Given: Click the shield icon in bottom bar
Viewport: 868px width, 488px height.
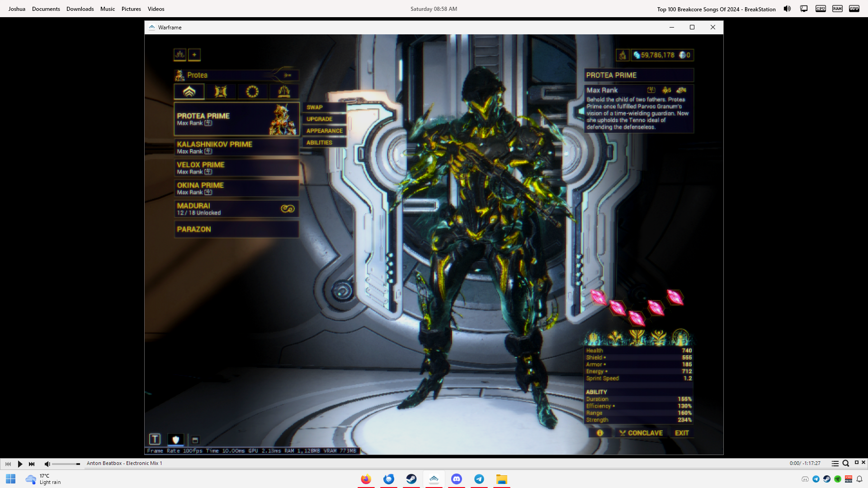Looking at the screenshot, I should point(176,439).
